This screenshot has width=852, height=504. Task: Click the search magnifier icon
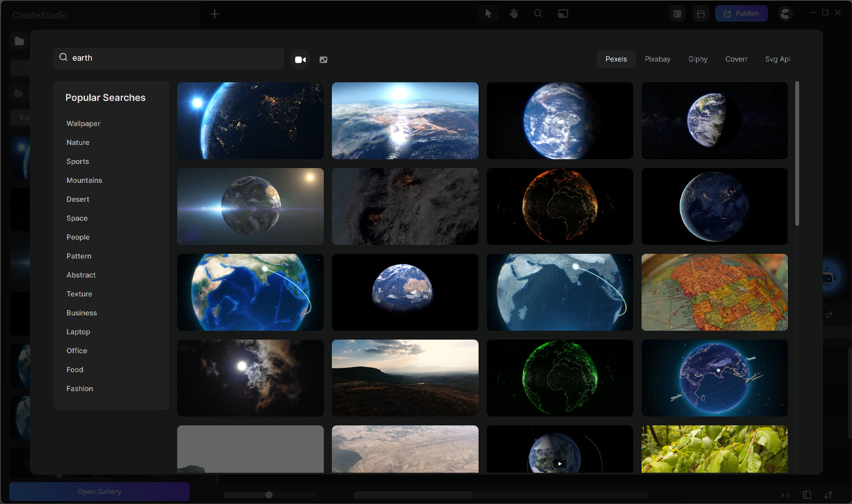64,58
